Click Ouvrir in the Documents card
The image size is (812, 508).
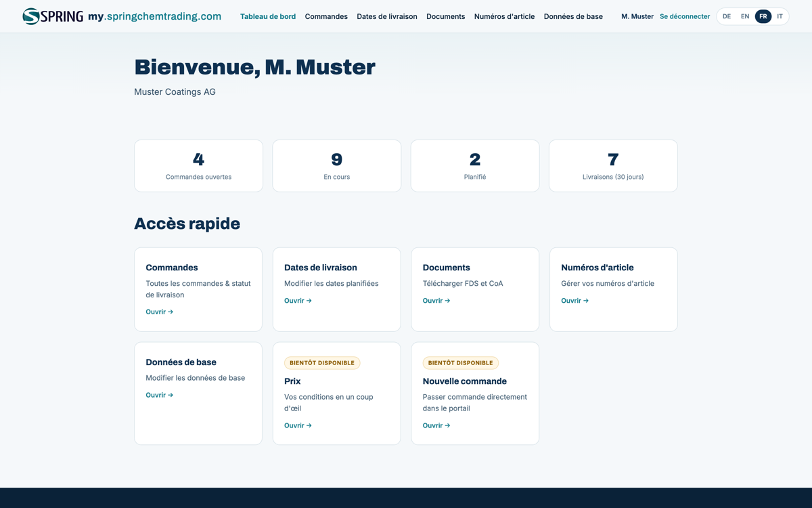pos(436,301)
